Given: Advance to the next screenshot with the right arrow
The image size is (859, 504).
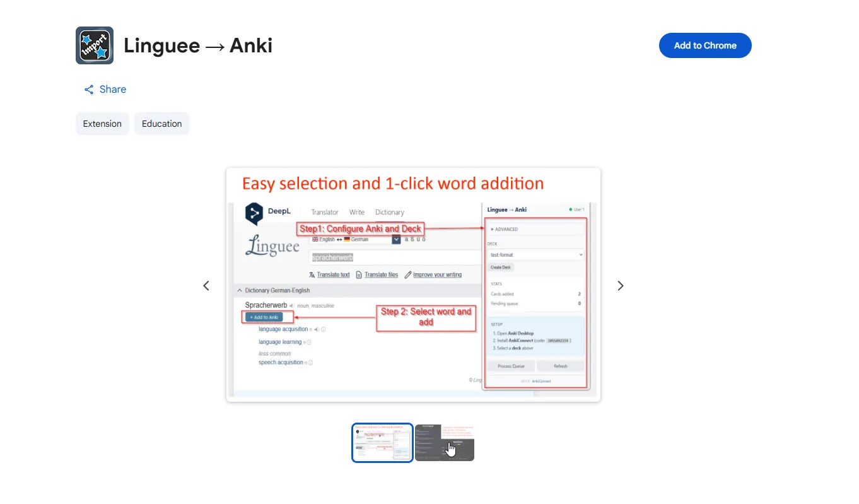Looking at the screenshot, I should (x=621, y=286).
